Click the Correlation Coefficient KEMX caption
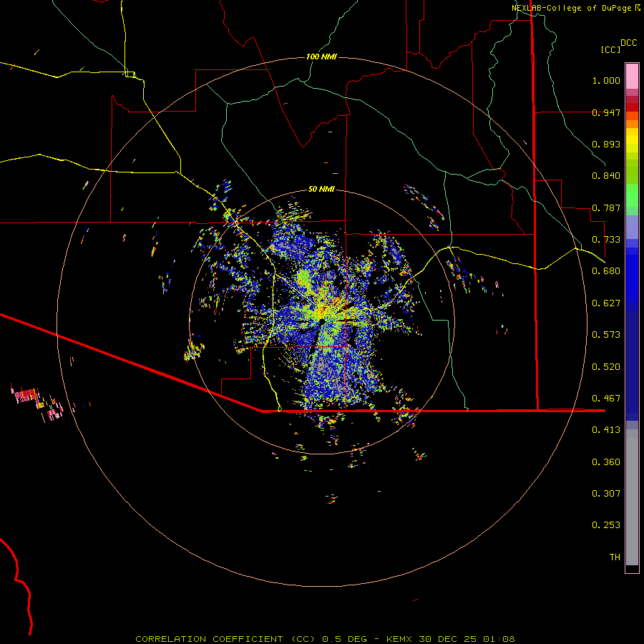The image size is (644, 644). [325, 639]
